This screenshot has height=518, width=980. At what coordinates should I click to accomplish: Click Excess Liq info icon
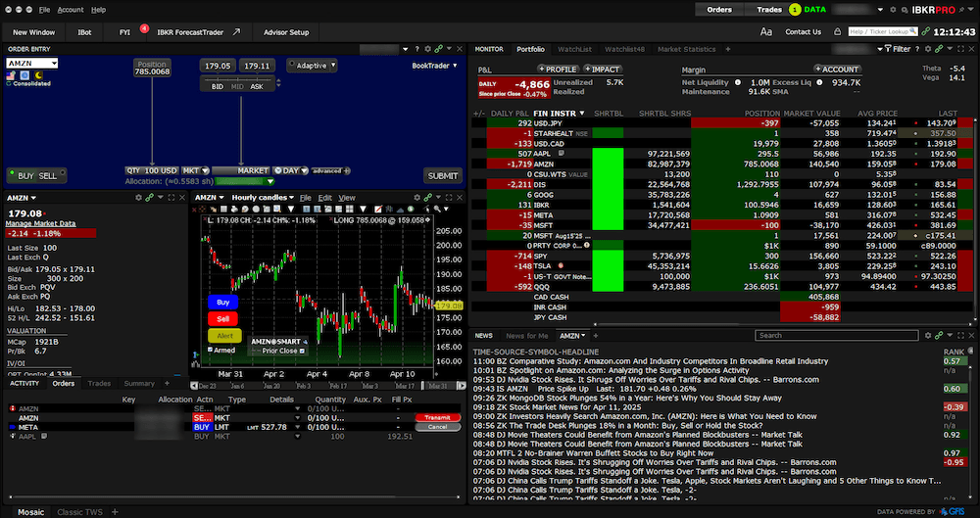click(x=819, y=82)
